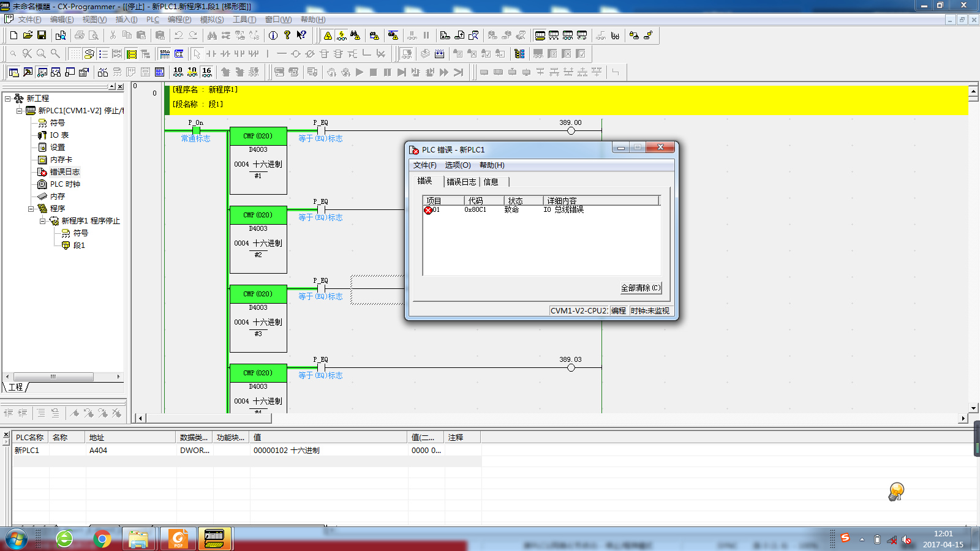Toggle the selection arrow mode button
The image size is (980, 551).
[197, 54]
